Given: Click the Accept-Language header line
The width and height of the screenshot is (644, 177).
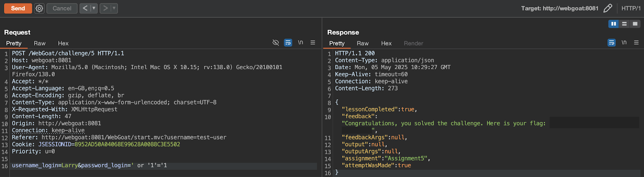Looking at the screenshot, I should click(x=63, y=88).
